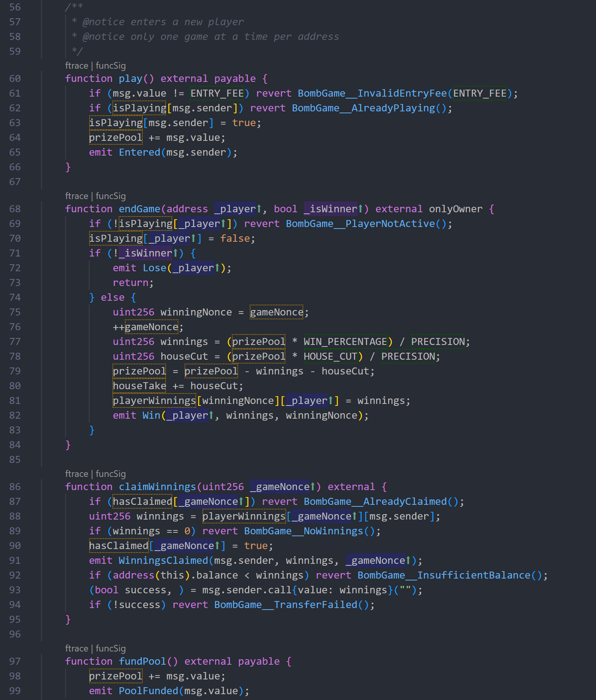Image resolution: width=596 pixels, height=700 pixels.
Task: Place cursor on prizePool on line 98
Action: coord(116,676)
